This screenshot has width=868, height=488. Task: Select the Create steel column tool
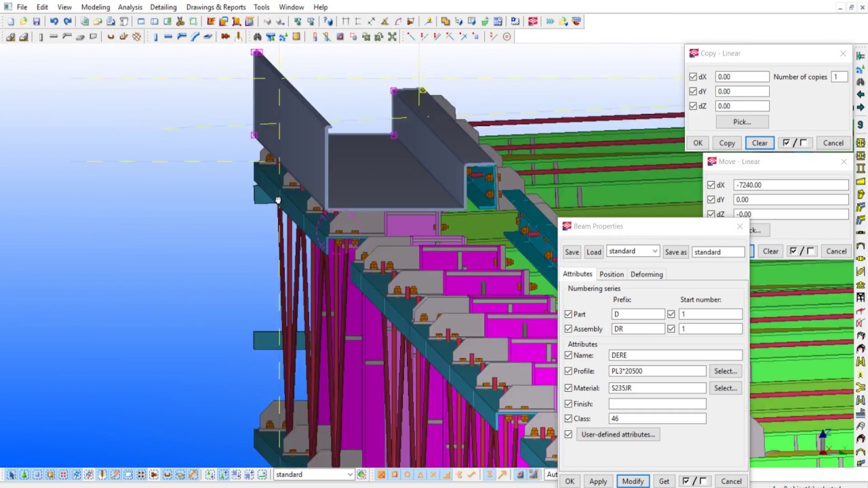click(x=155, y=37)
